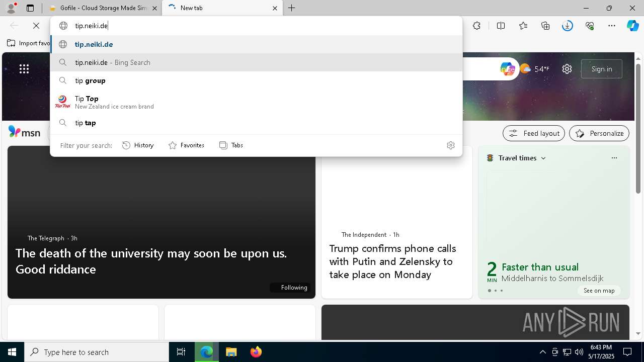Screen dimensions: 644x362
Task: Open a new tab with plus button
Action: tap(292, 8)
